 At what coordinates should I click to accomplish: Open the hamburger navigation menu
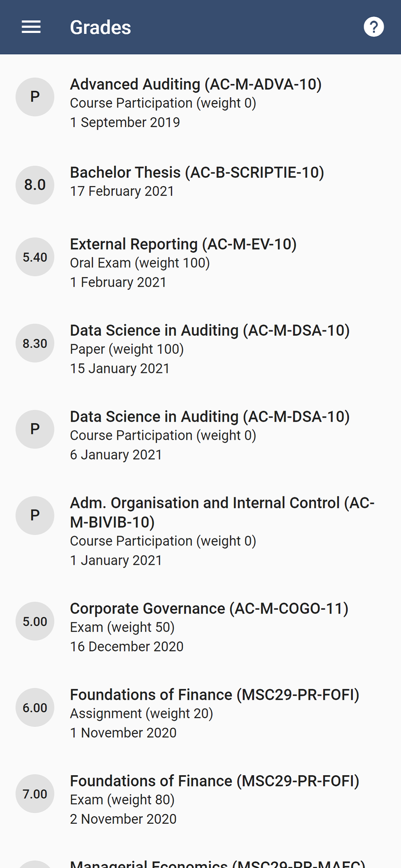coord(31,27)
